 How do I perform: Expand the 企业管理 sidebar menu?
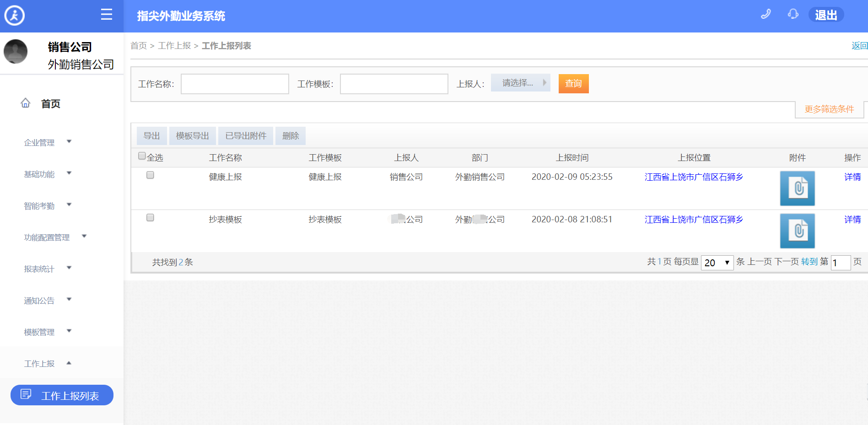coord(48,143)
